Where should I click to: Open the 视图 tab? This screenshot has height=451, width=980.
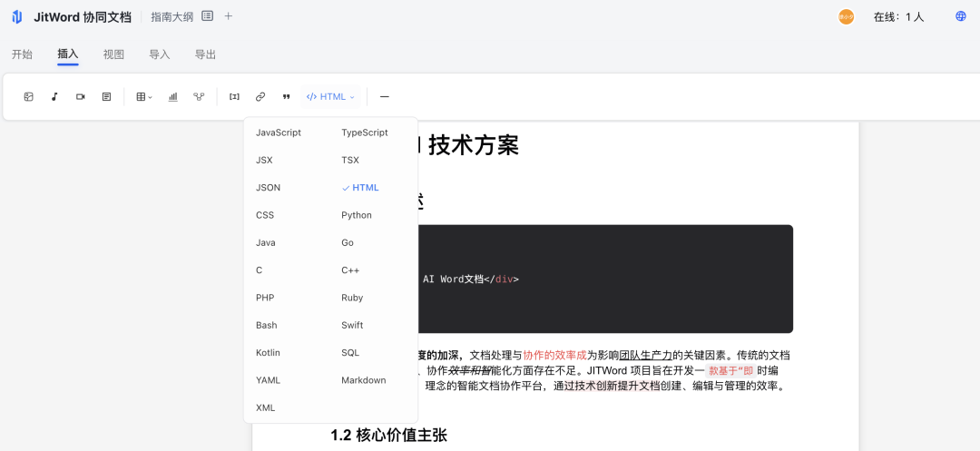[113, 54]
